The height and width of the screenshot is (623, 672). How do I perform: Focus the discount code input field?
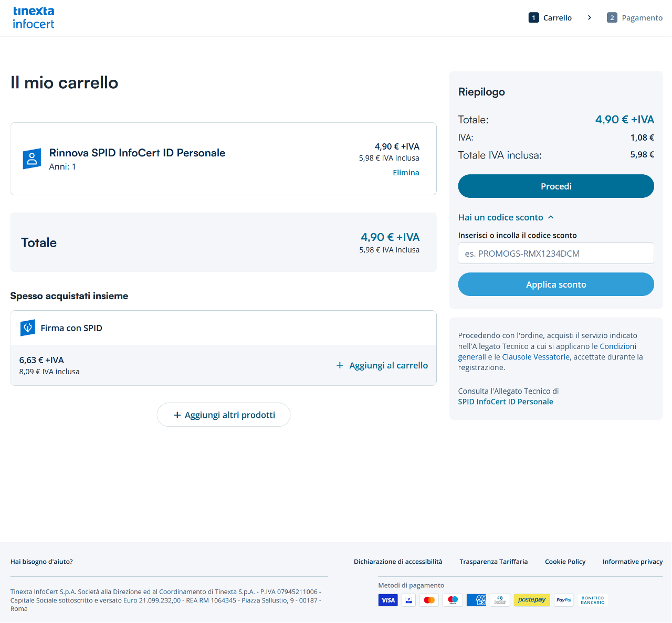click(x=555, y=254)
